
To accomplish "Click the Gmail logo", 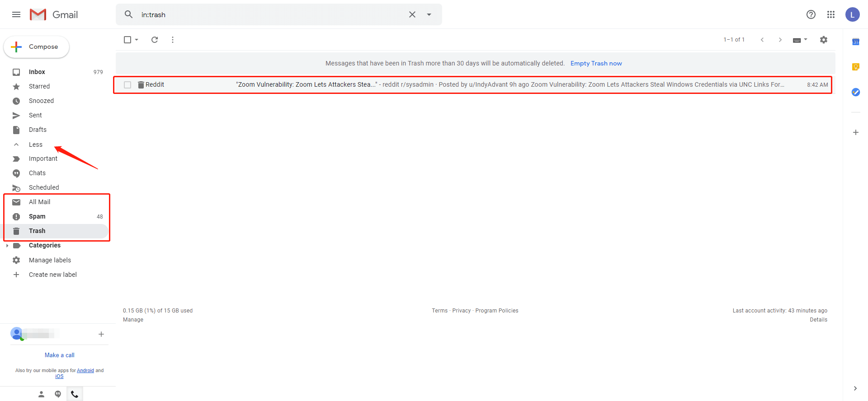I will (54, 14).
